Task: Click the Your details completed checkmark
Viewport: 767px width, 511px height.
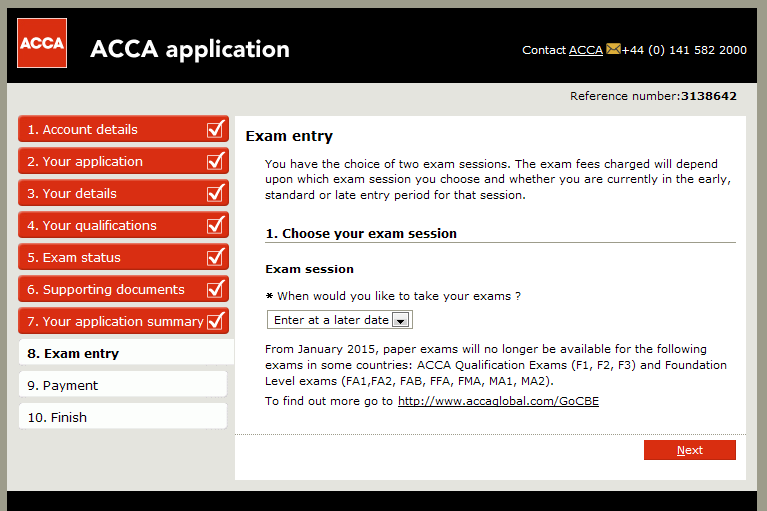Action: pos(216,193)
